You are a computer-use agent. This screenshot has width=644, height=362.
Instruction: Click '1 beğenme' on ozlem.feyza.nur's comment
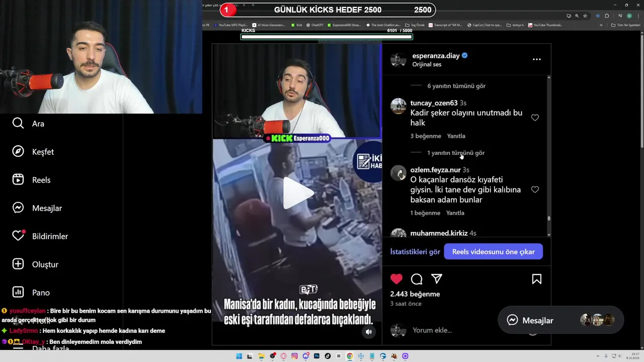pyautogui.click(x=425, y=213)
